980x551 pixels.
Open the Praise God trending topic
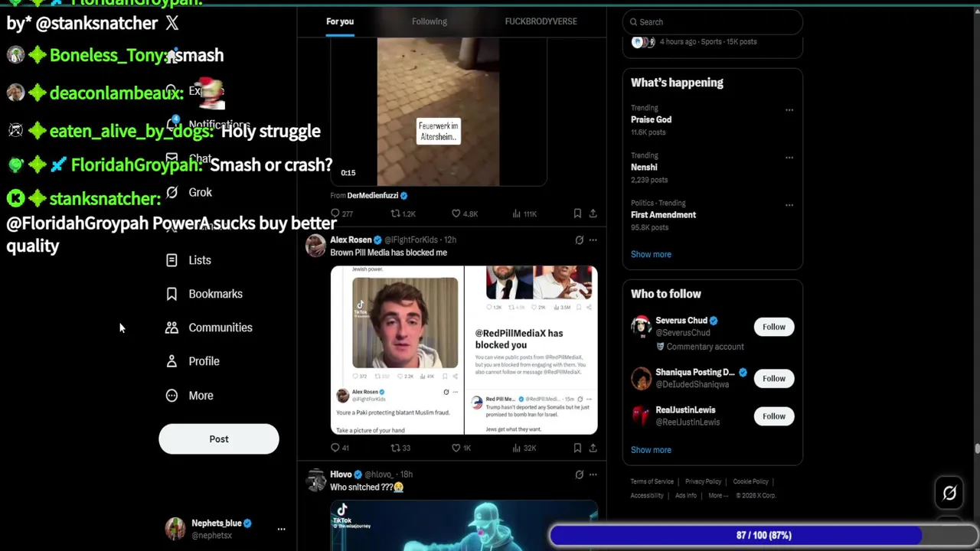(651, 119)
